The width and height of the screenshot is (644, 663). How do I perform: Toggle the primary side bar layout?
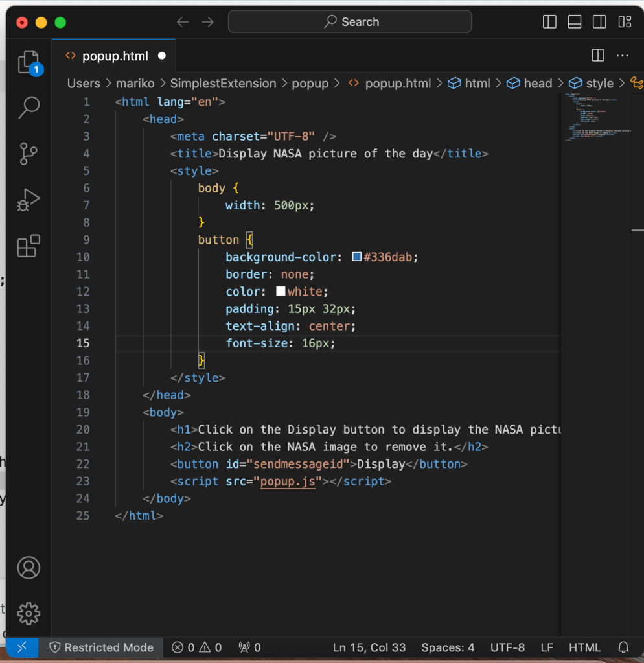549,22
